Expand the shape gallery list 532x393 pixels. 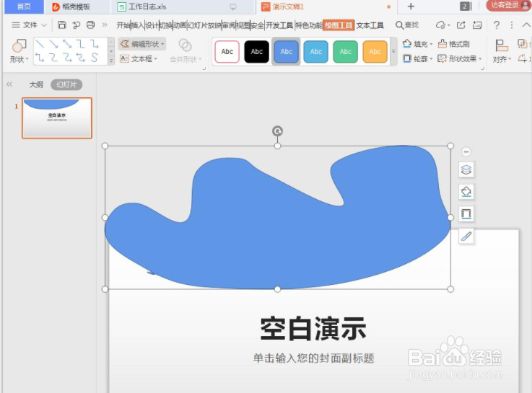pyautogui.click(x=111, y=61)
